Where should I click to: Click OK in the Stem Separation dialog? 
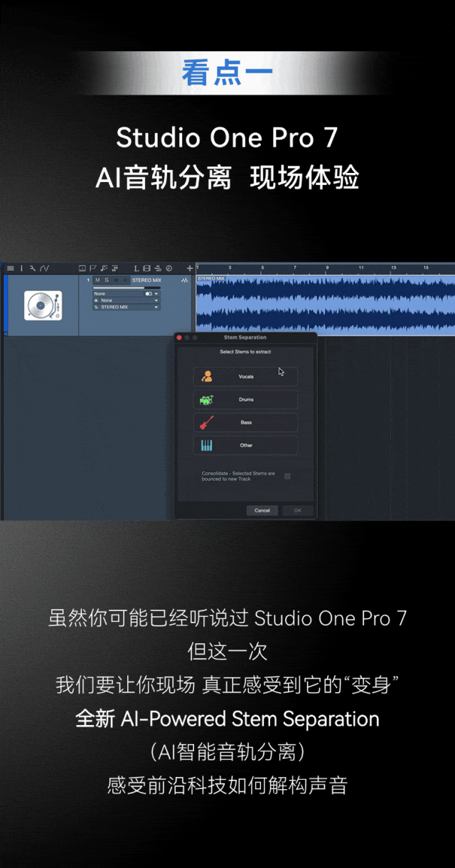pyautogui.click(x=298, y=510)
